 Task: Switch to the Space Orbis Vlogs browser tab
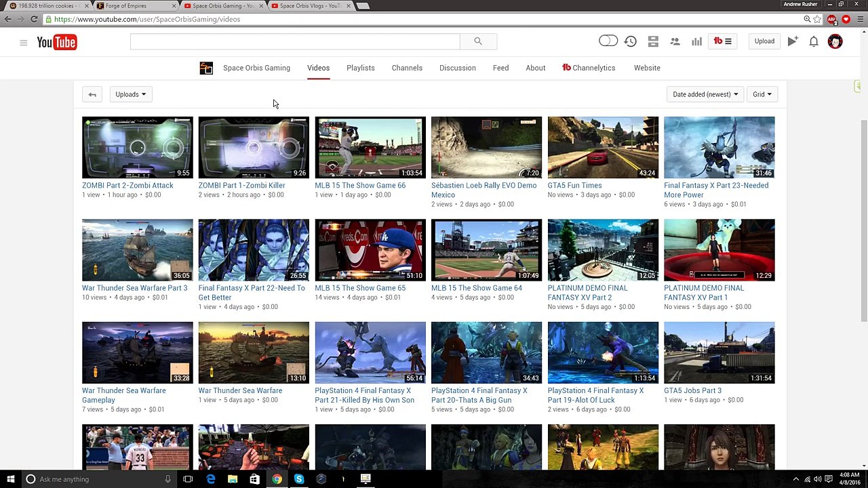click(310, 6)
